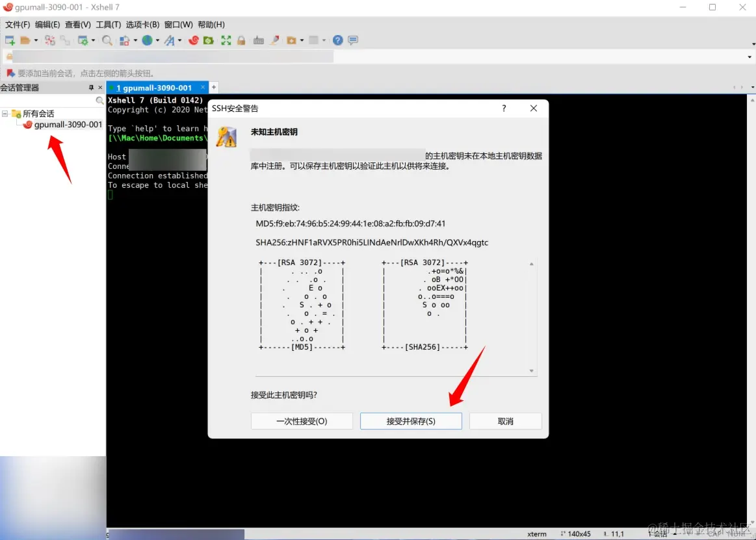Screen dimensions: 756x540
Task: Click the xterm status bar entry
Action: coord(537,534)
